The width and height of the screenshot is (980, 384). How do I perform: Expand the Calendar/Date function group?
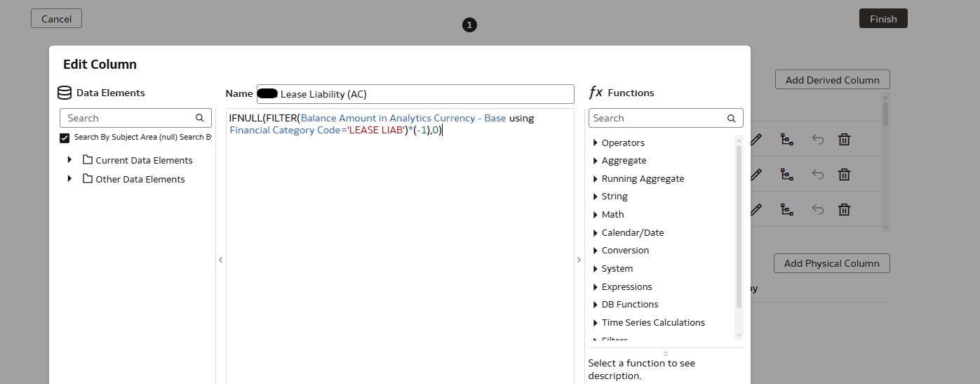tap(596, 232)
